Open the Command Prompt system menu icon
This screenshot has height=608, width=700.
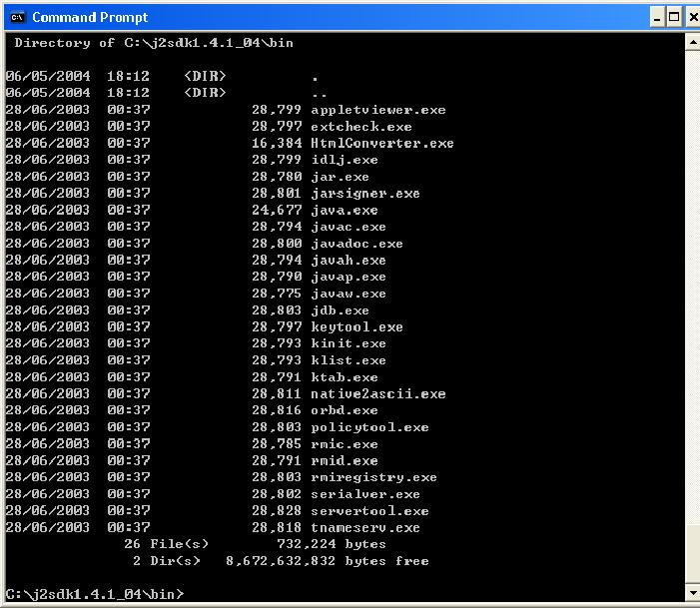17,17
